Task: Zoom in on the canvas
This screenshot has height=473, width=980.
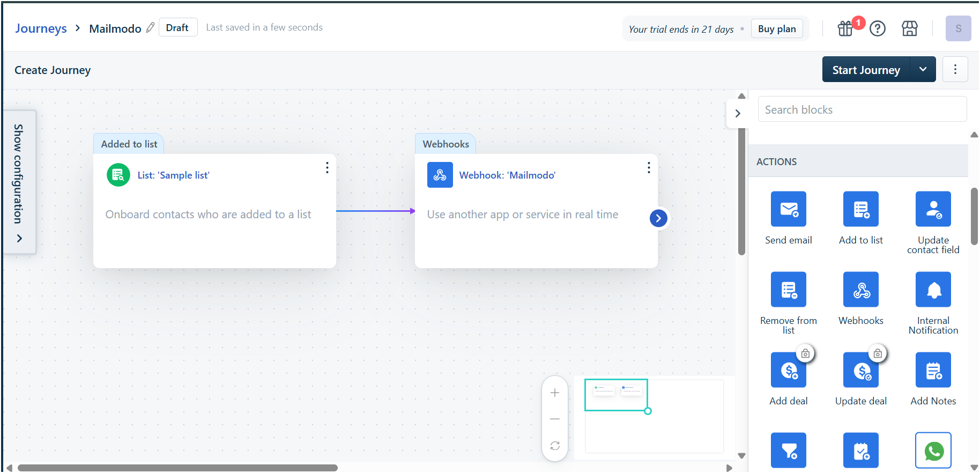Action: click(x=555, y=393)
